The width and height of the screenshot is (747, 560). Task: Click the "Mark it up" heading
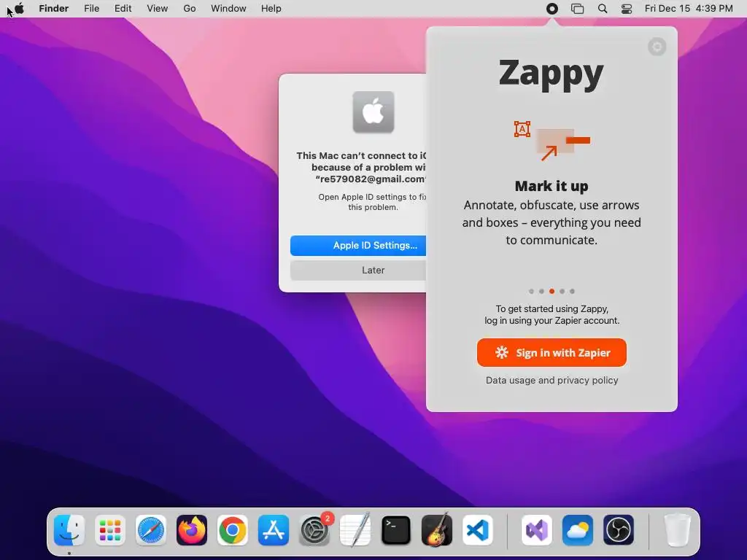coord(551,186)
